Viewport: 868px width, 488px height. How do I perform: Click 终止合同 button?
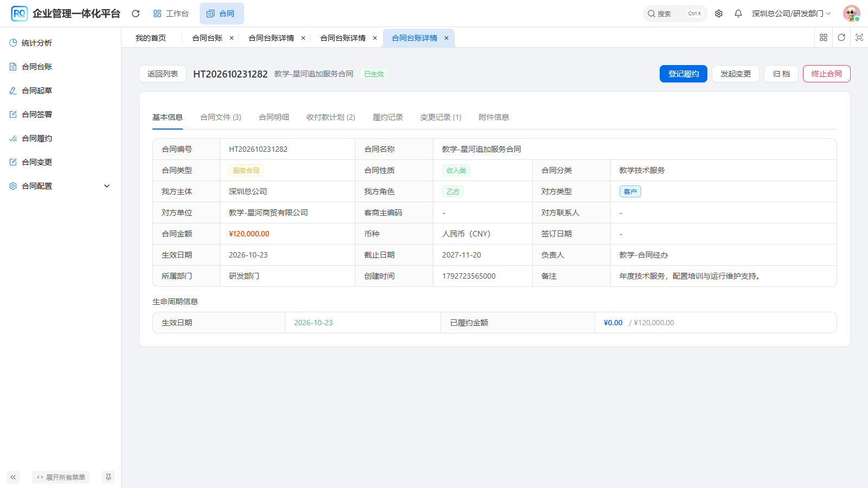tap(827, 74)
